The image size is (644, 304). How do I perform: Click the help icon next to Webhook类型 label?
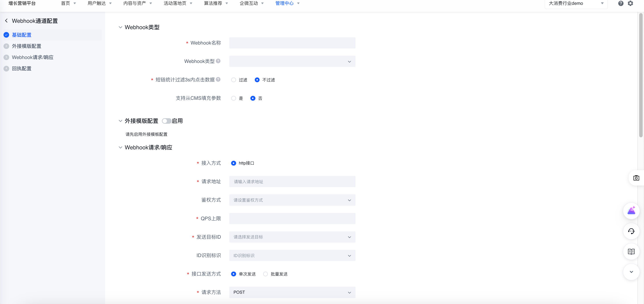click(x=218, y=61)
